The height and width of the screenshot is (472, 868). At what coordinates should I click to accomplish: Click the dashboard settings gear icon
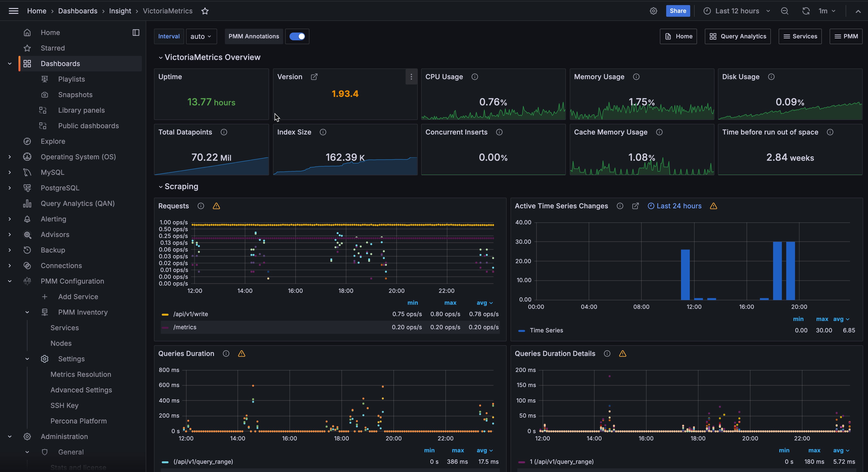click(x=653, y=11)
